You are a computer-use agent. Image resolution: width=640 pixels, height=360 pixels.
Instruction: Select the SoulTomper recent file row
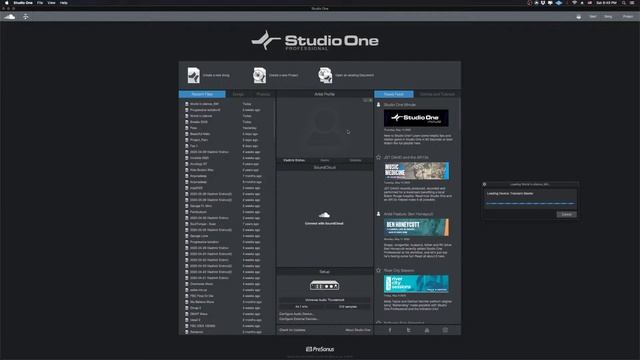click(227, 224)
